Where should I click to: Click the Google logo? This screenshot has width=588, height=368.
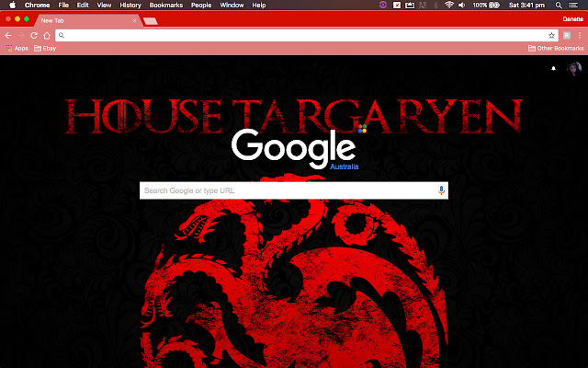[x=294, y=148]
